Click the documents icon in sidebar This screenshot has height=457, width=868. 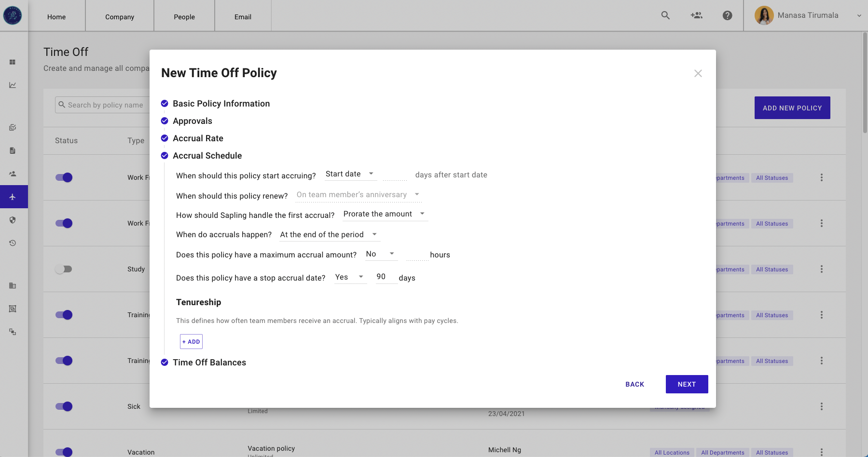tap(13, 151)
